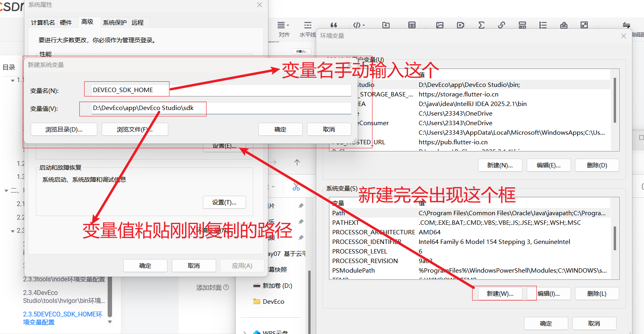Switch to the 系统保护 tab
The height and width of the screenshot is (334, 644).
pyautogui.click(x=115, y=22)
